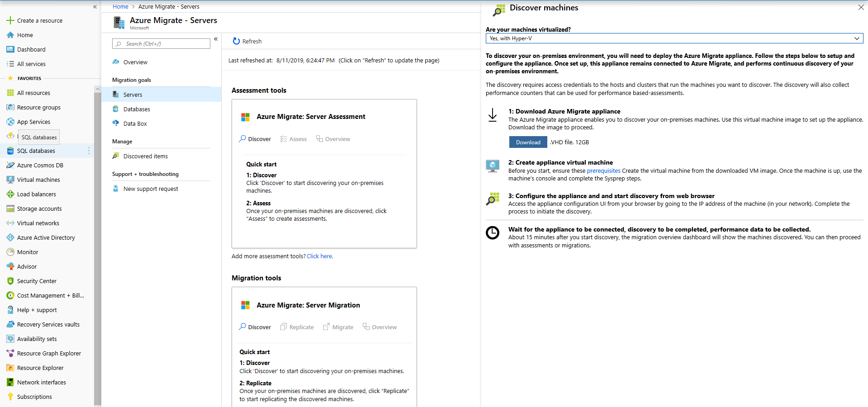Viewport: 868px width, 407px height.
Task: Open the prerequisites link in step 2
Action: (603, 170)
